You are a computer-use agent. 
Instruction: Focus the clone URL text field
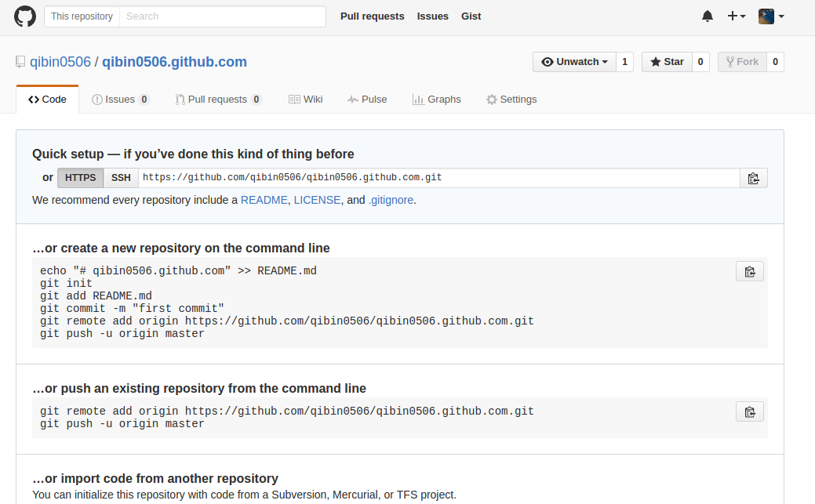click(x=438, y=178)
